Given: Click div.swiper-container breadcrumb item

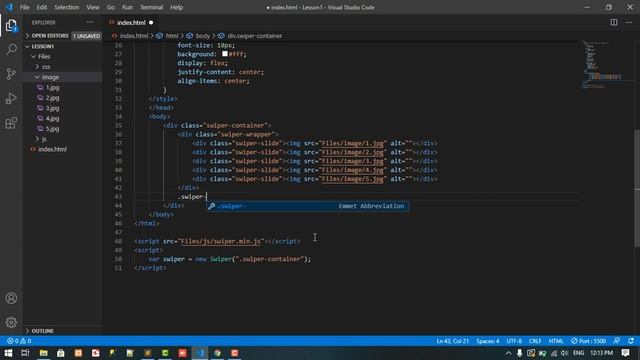Looking at the screenshot, I should [254, 36].
